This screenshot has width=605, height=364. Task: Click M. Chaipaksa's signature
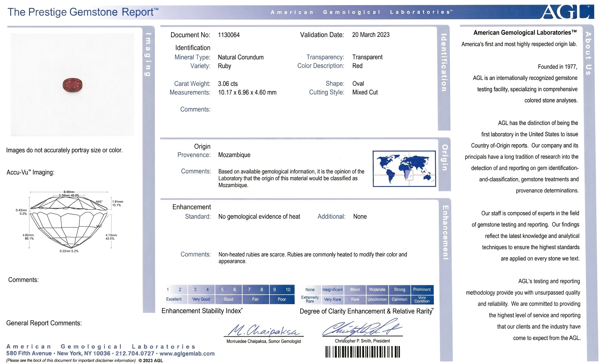click(x=264, y=331)
